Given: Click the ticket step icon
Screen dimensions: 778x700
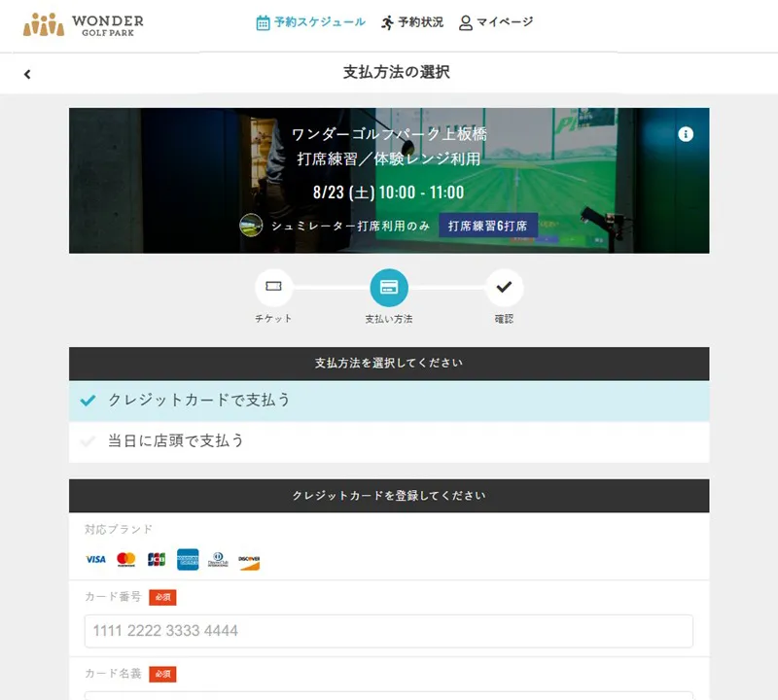Looking at the screenshot, I should 273,287.
